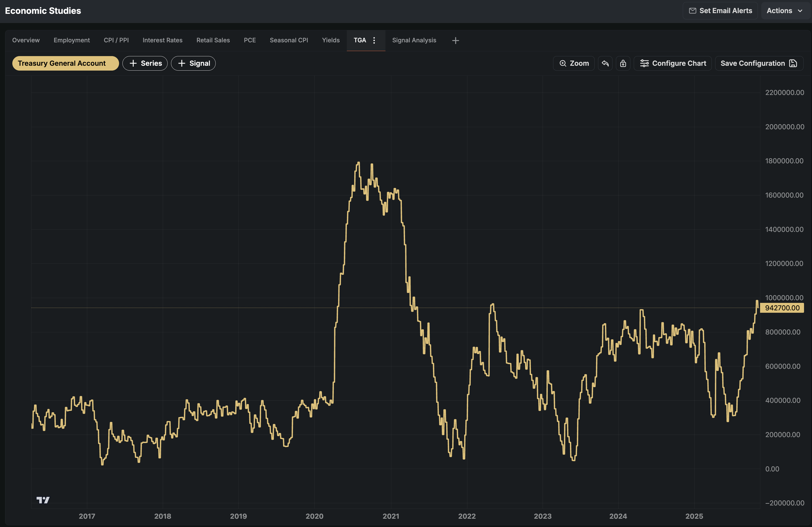The height and width of the screenshot is (527, 812).
Task: Click the TradingView logo on chart
Action: point(43,500)
